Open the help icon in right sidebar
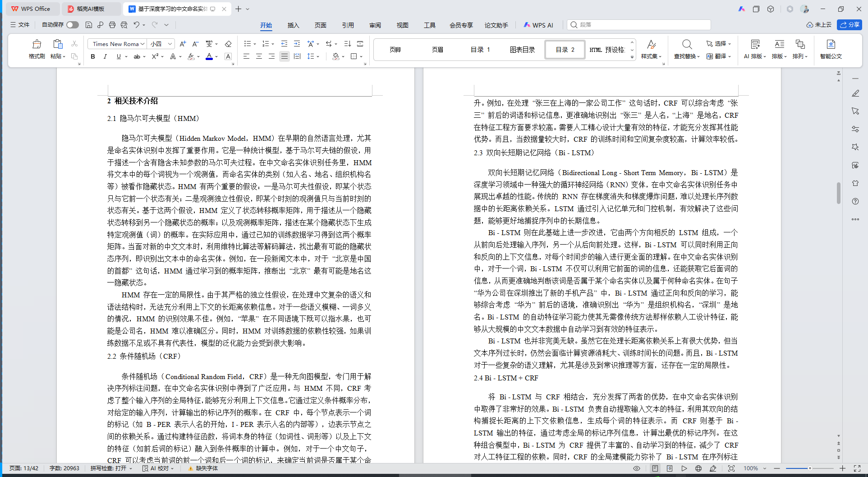Screen dimensions: 868x477 pos(855,201)
